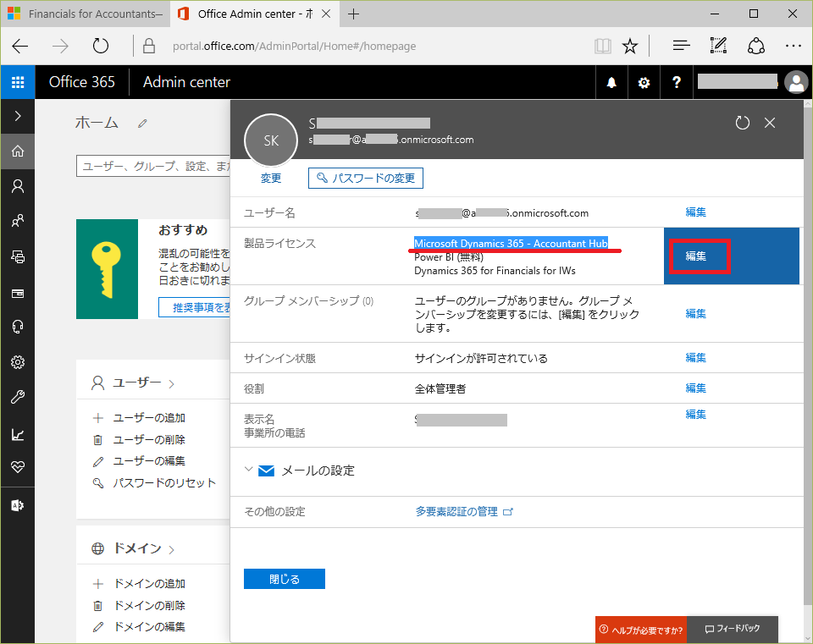Open Users icon in left navigation
The height and width of the screenshot is (644, 813).
[18, 186]
